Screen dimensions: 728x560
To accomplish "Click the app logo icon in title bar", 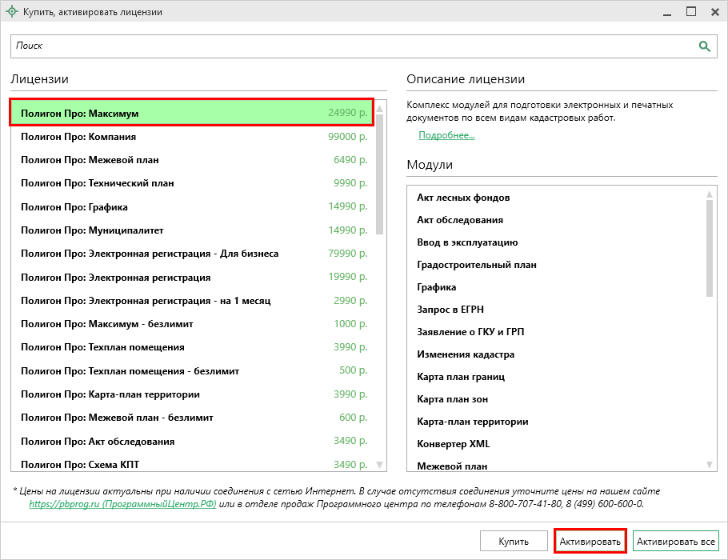I will click(12, 12).
